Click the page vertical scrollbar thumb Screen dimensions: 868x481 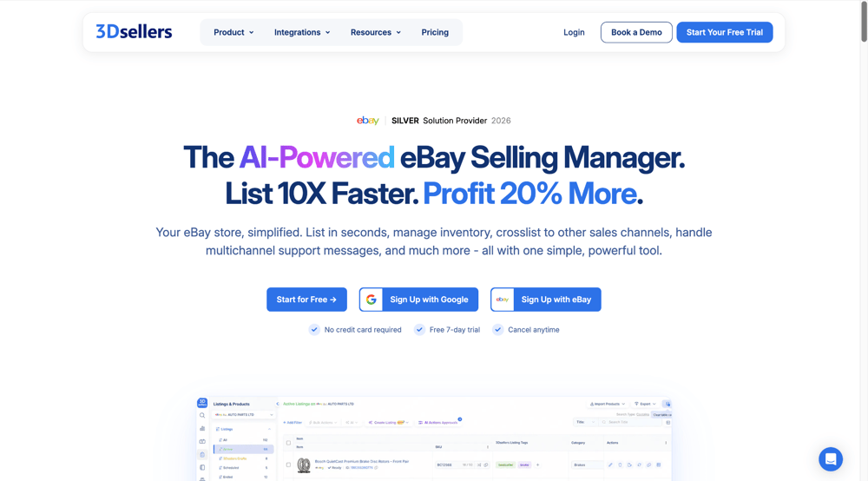[x=864, y=21]
